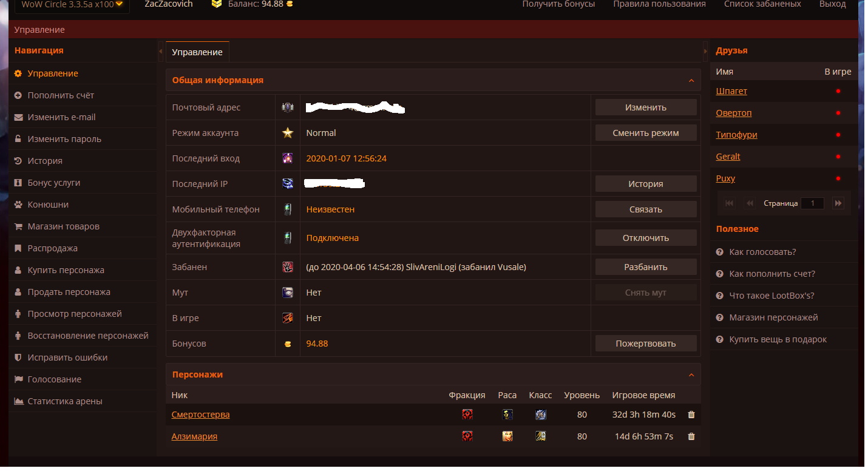The image size is (868, 471).
Task: Click the Отключить two-factor button
Action: [646, 238]
